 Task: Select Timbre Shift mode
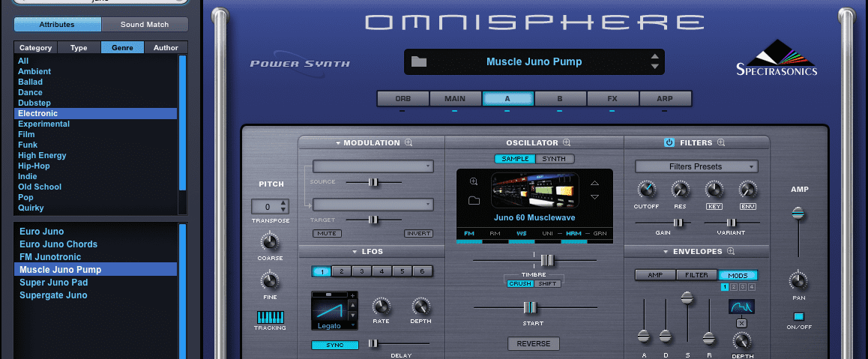[547, 284]
